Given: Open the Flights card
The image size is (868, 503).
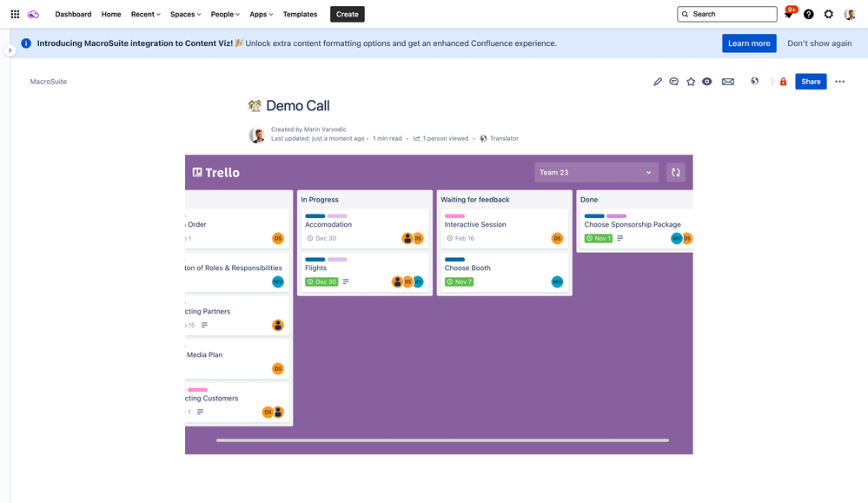Looking at the screenshot, I should (365, 272).
